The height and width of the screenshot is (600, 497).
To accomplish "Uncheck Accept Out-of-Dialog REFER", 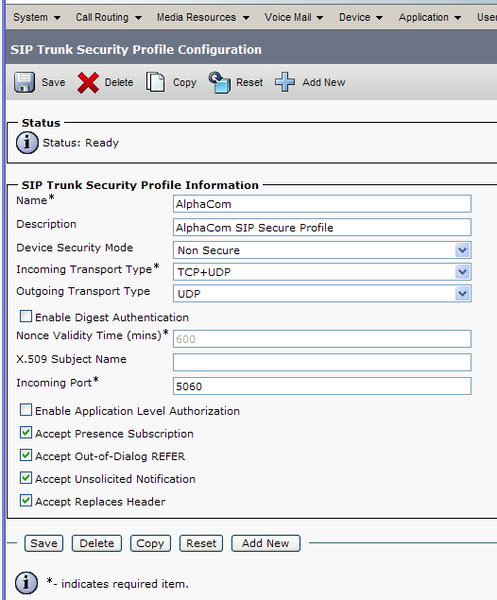I will click(26, 455).
